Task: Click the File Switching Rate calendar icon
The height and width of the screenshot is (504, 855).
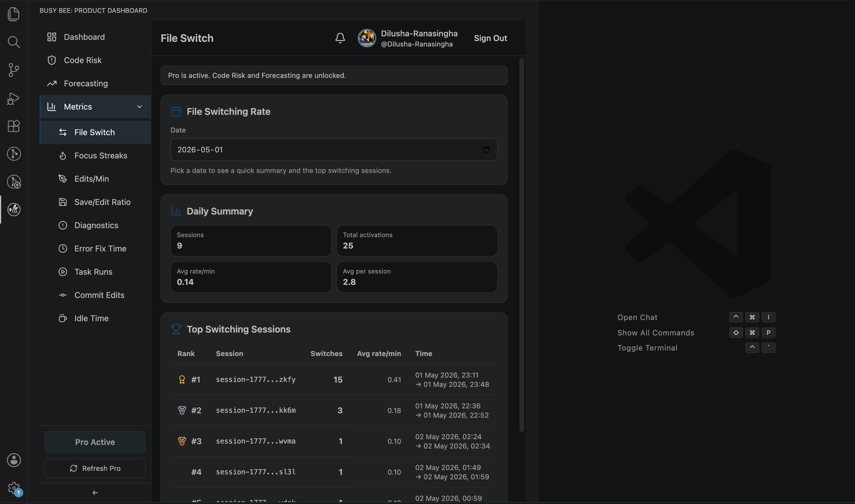Action: coord(176,111)
